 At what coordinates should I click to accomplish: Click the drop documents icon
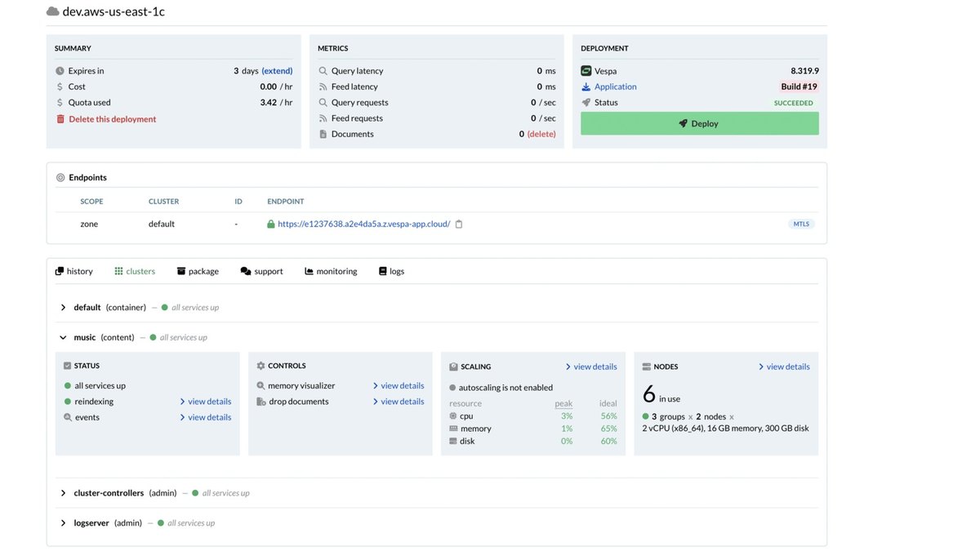[261, 402]
